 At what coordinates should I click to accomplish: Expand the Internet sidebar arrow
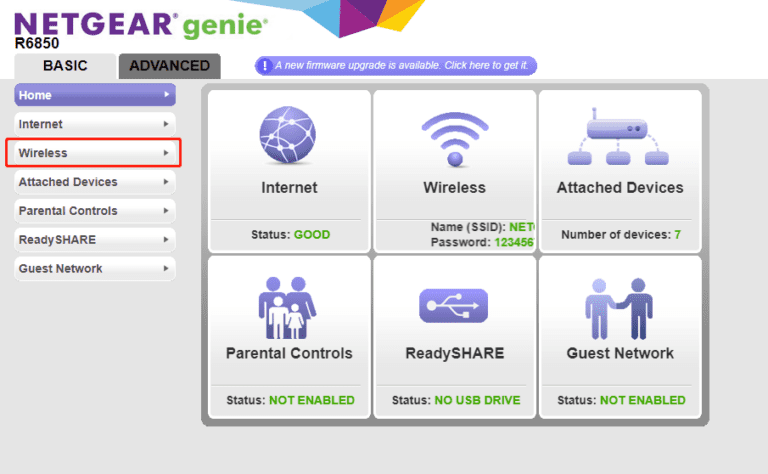point(166,124)
